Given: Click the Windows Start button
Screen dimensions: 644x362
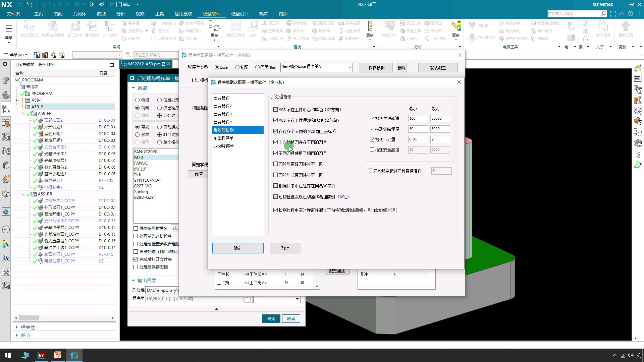Looking at the screenshot, I should [8, 355].
